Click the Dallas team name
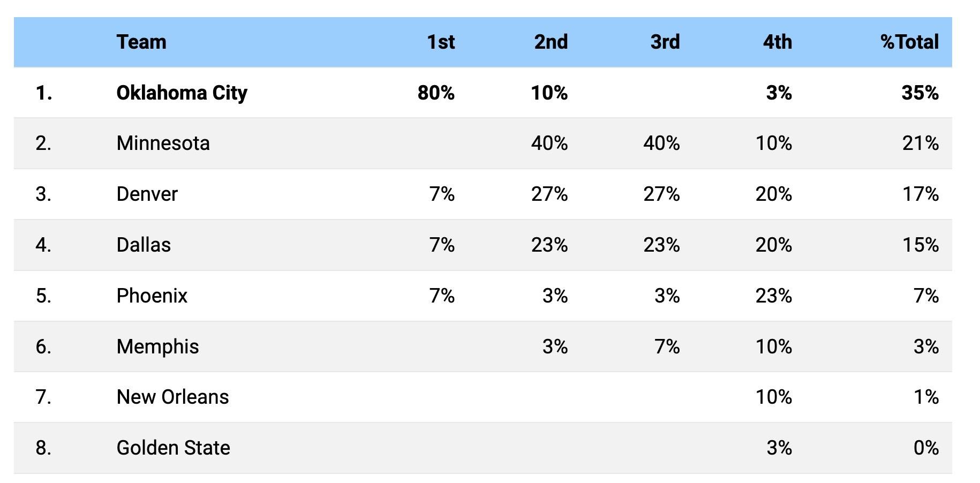Screen dimensions: 980x483 pos(144,245)
